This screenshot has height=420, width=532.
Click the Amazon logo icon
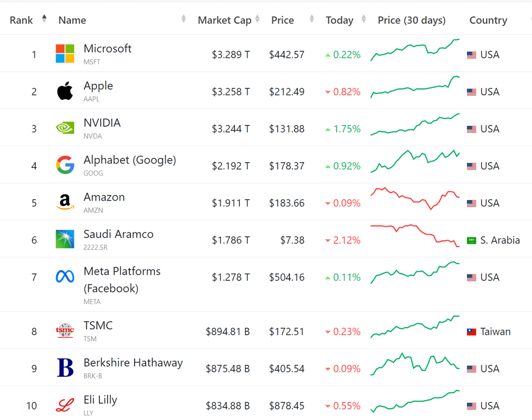(x=65, y=203)
